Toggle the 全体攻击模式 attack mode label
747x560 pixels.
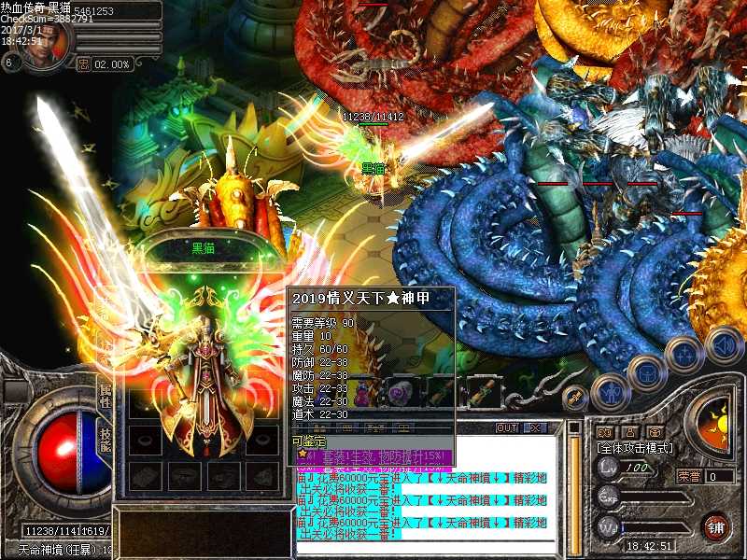[x=635, y=448]
